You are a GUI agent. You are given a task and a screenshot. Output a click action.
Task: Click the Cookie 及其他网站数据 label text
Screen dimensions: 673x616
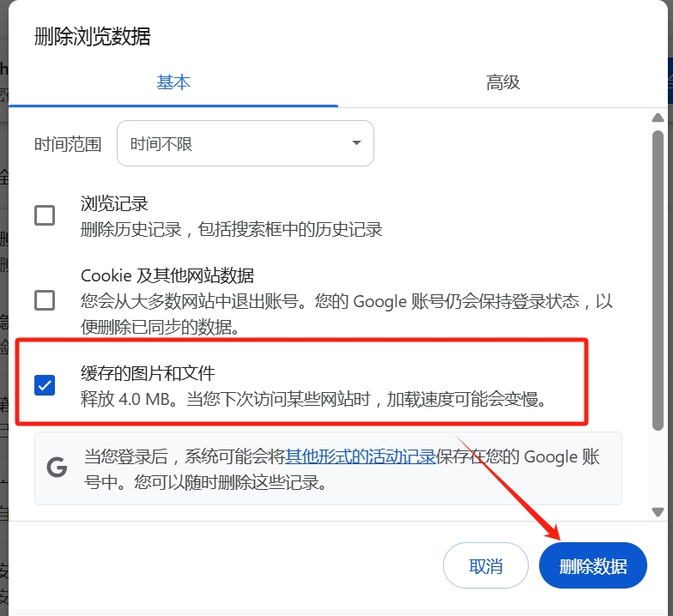tap(167, 275)
